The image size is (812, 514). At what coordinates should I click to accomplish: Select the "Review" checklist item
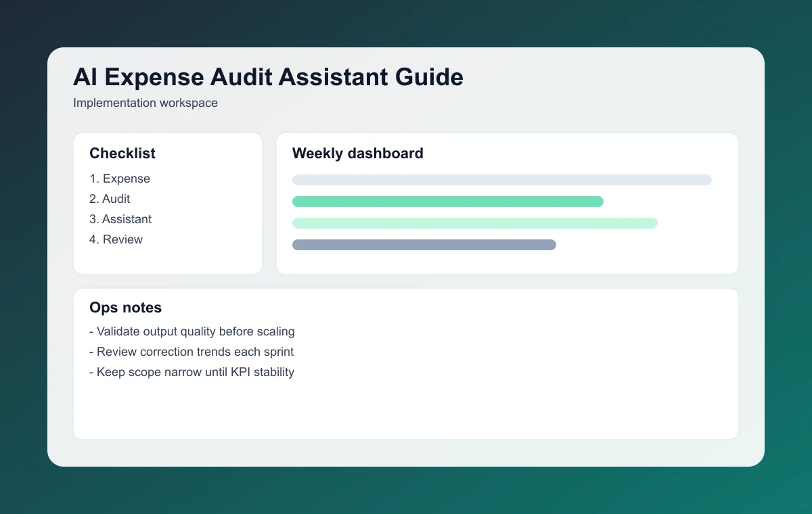116,239
